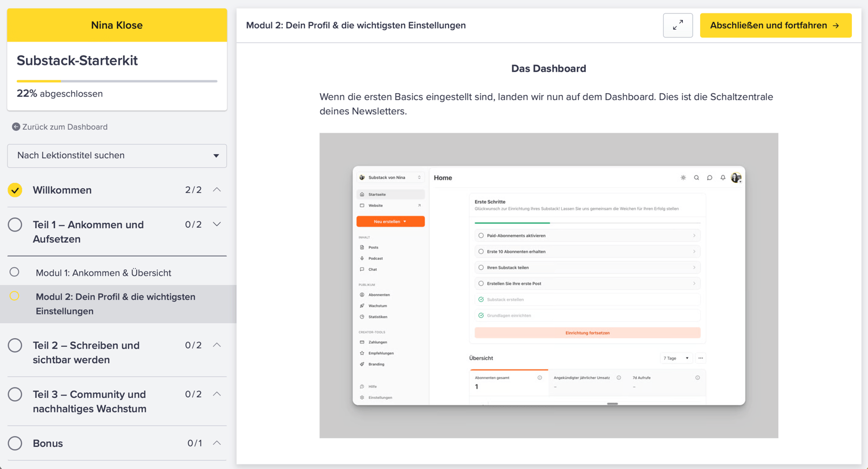Click the paragraph starting Wenn die ersten Basics

tap(546, 104)
